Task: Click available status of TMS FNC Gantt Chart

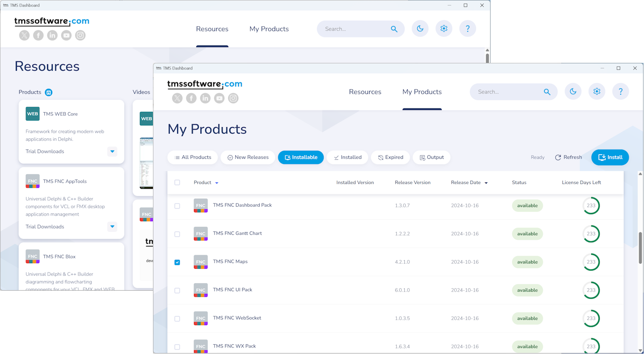Action: 527,234
